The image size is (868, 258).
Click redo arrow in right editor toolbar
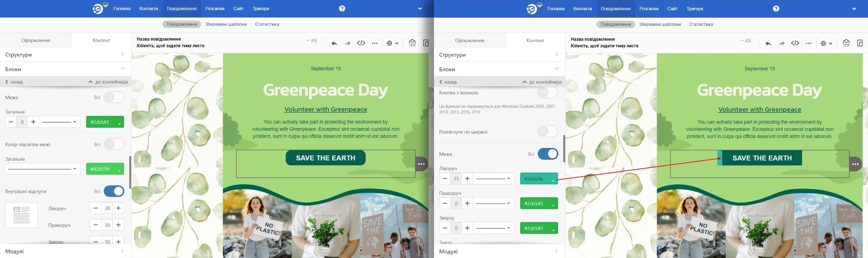[782, 43]
